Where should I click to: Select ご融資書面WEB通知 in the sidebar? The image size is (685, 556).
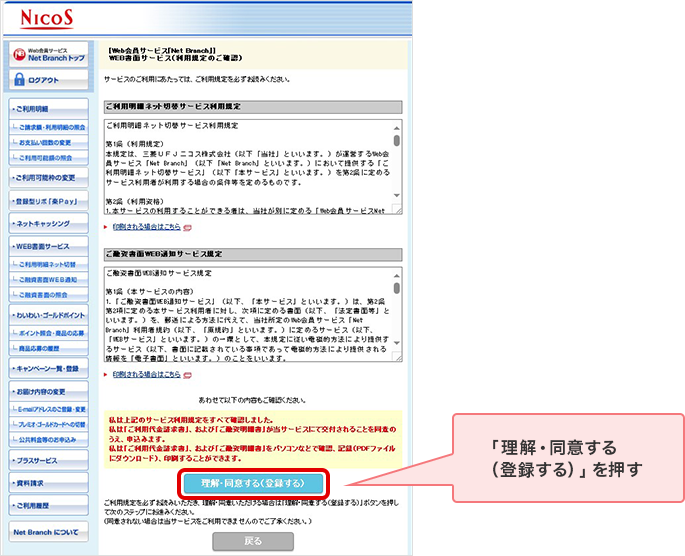point(48,280)
